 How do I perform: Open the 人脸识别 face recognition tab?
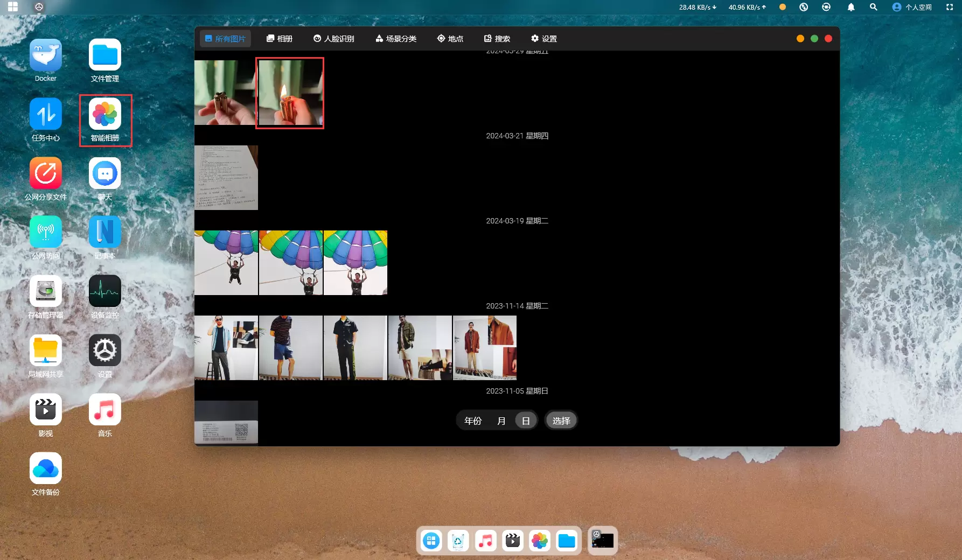(334, 39)
